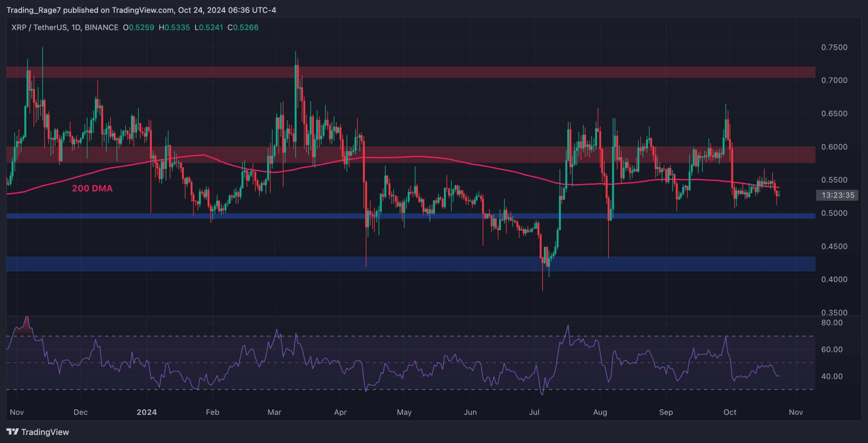Screen dimensions: 868x443
Task: Select the 0.7500 price axis label
Action: coord(834,47)
